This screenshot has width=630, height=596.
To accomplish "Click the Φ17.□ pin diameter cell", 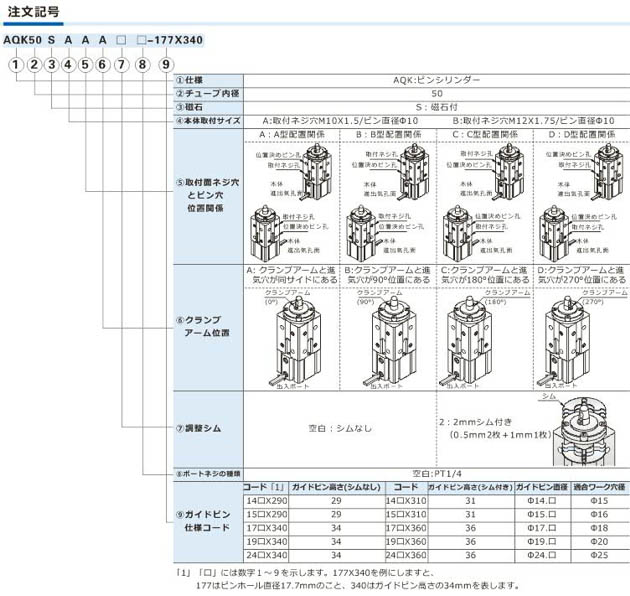I will pos(542,528).
